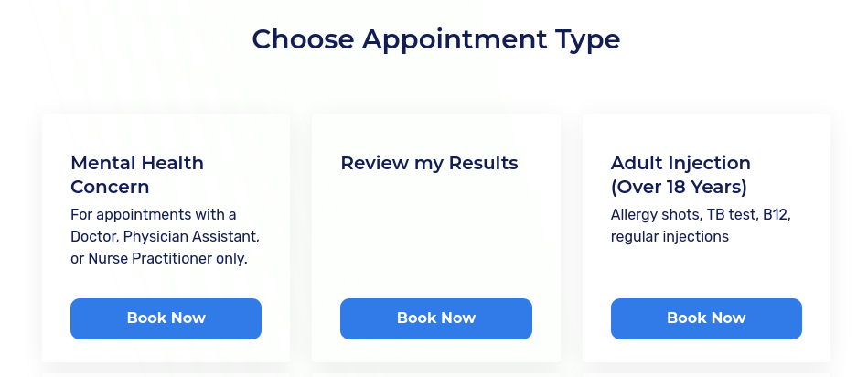
Task: Click the word "Choose" in the page heading
Action: tap(304, 39)
